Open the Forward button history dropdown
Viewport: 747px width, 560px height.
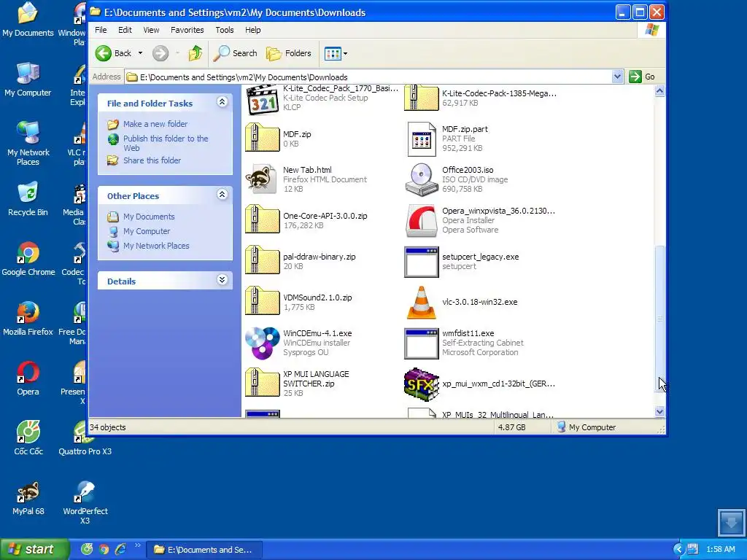coord(177,53)
